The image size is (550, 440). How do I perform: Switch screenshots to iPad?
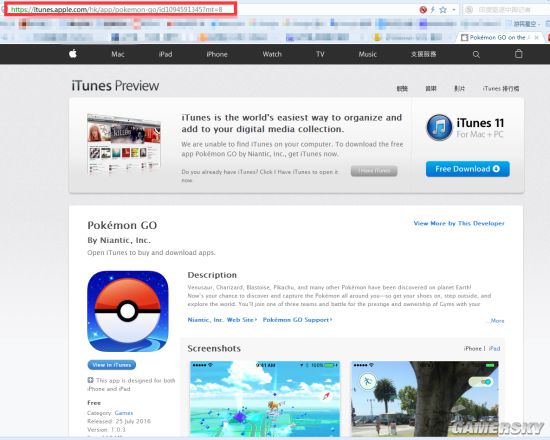(494, 348)
